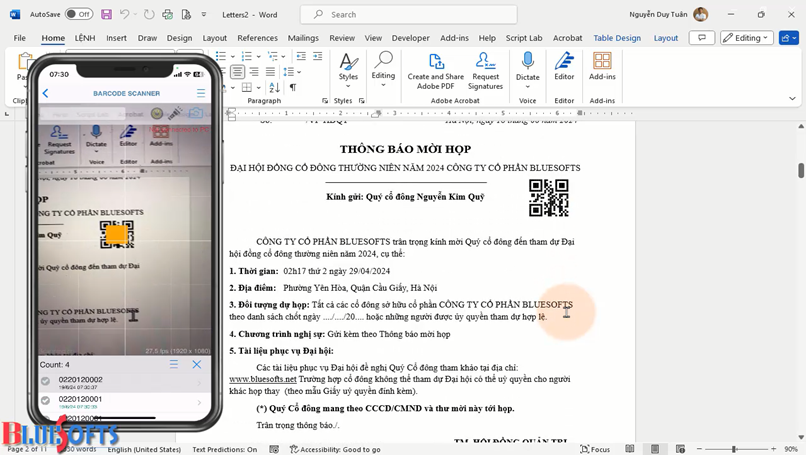Expand Customize Quick Access Toolbar arrow
806x455 pixels.
click(204, 14)
